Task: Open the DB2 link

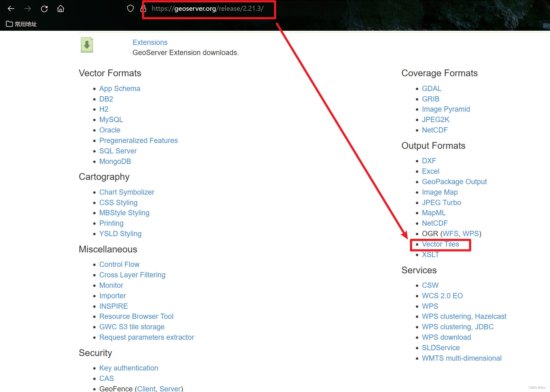Action: tap(106, 99)
